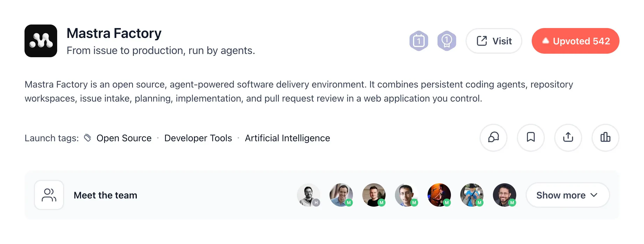Viewport: 644px width, 244px height.
Task: View the second team member avatar in suit
Action: [341, 195]
